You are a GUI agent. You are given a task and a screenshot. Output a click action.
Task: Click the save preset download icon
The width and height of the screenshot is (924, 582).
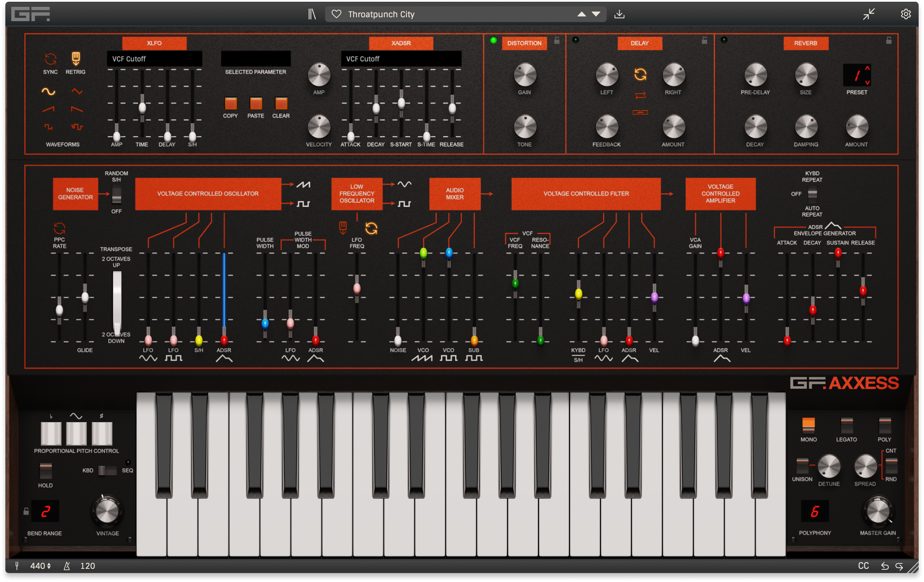coord(619,14)
